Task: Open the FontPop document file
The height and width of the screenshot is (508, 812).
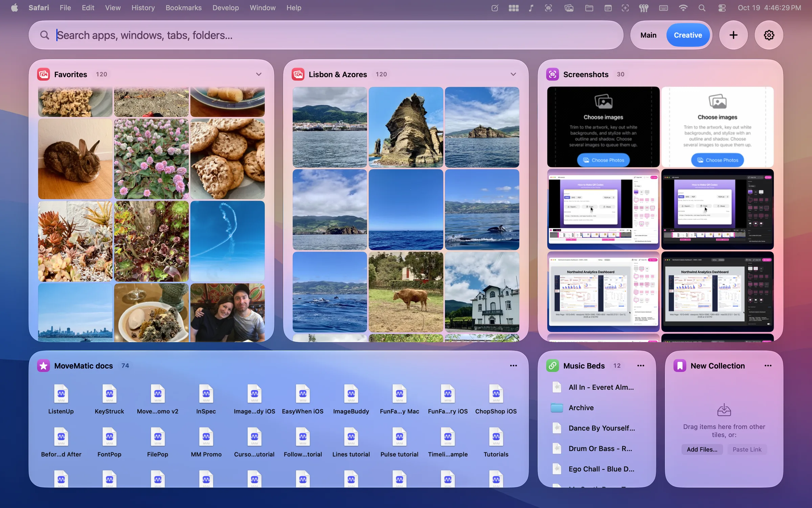Action: tap(109, 443)
